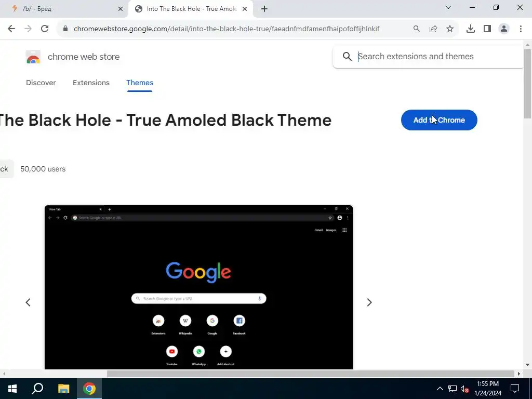This screenshot has width=532, height=399.
Task: Reload the current page
Action: pos(45,29)
